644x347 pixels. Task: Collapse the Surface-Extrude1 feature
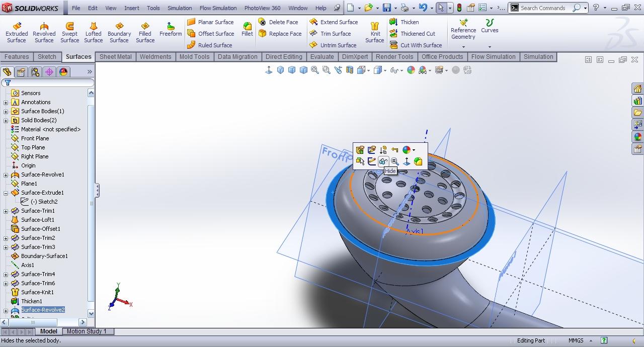pyautogui.click(x=6, y=193)
